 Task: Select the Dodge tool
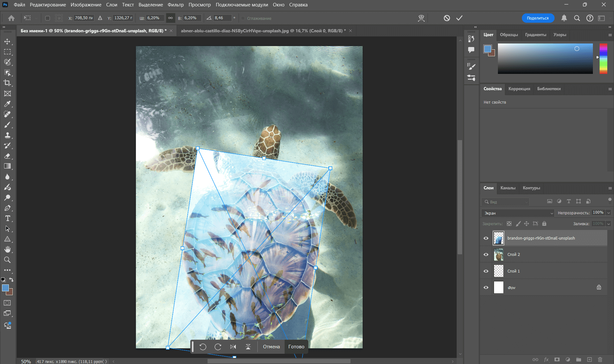[x=7, y=197]
